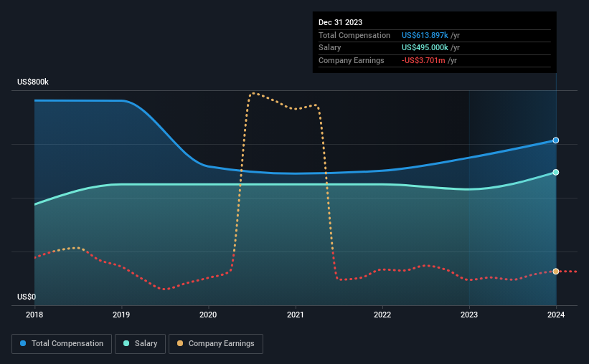This screenshot has height=364, width=589.
Task: Click the 2024 x-axis label
Action: [556, 315]
